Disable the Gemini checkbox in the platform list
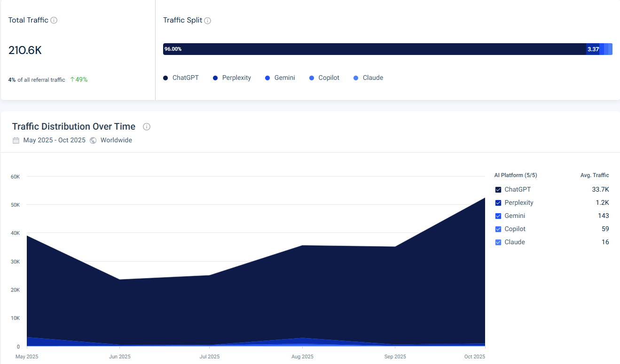Screen dimensions: 620x364 click(498, 216)
